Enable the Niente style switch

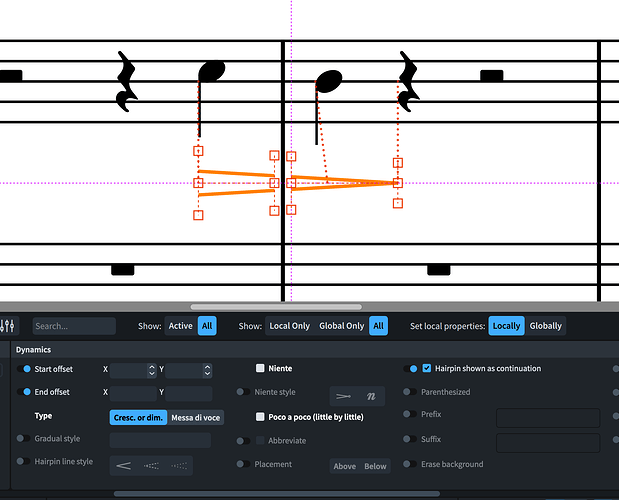[243, 392]
